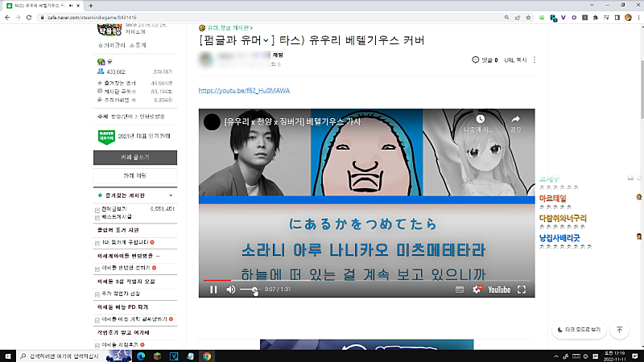This screenshot has width=644, height=362.
Task: Click user 냥집사배리굿 in the side list
Action: point(559,237)
